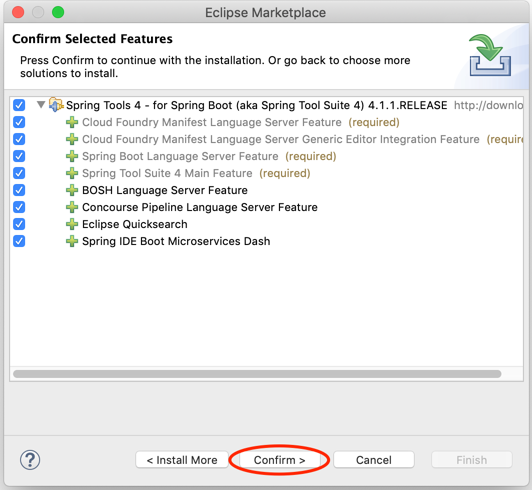Toggle the Spring IDE Boot Microservices Dash checkbox
The height and width of the screenshot is (490, 532).
pyautogui.click(x=19, y=241)
